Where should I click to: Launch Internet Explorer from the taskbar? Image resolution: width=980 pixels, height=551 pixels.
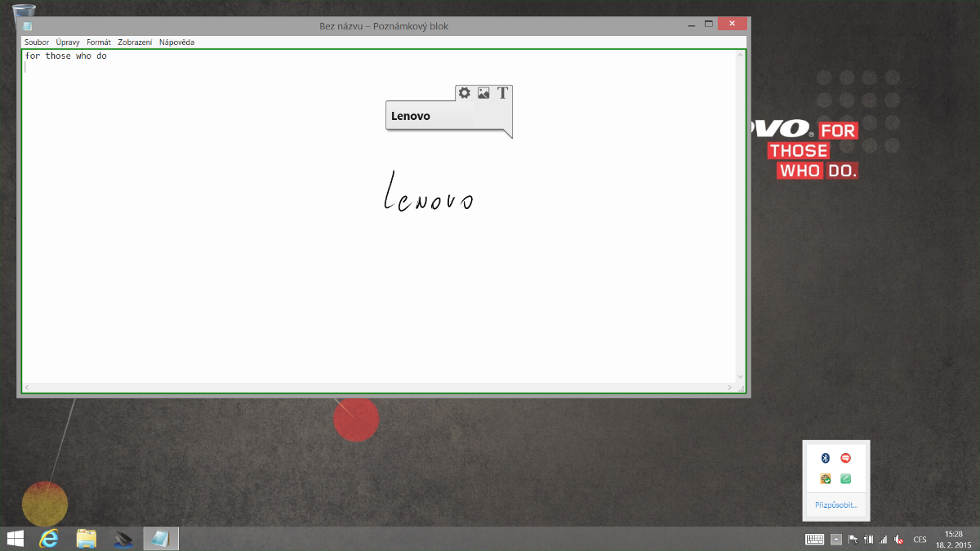click(50, 539)
